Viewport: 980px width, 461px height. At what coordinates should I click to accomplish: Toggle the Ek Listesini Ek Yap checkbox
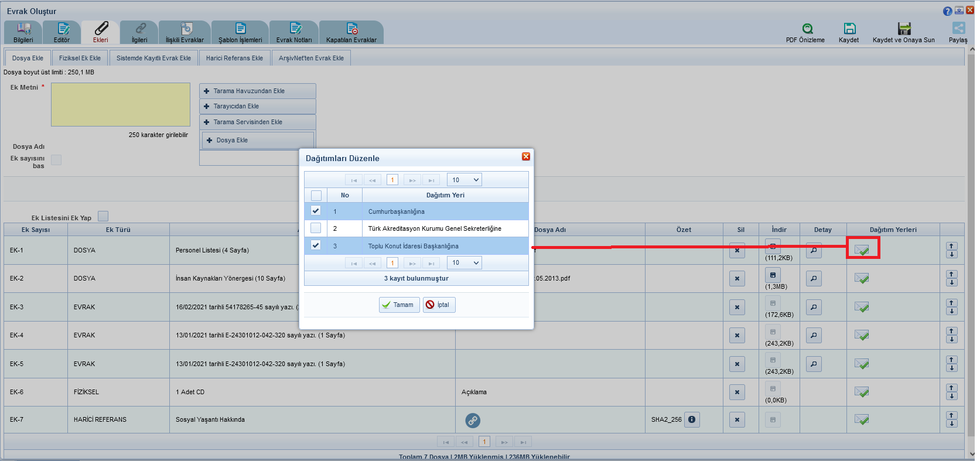103,216
